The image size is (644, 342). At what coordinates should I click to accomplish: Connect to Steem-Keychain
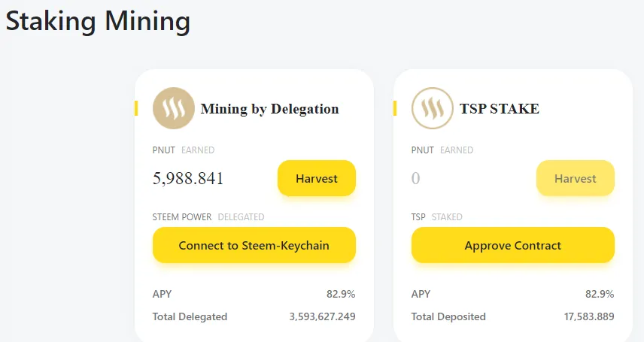tap(254, 245)
